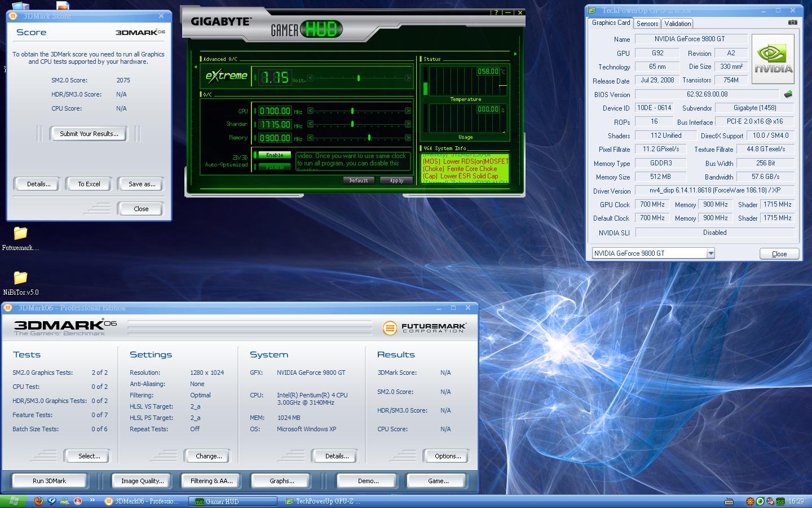The image size is (812, 508).
Task: Decrease Memory clock with the left arrow
Action: click(x=310, y=137)
